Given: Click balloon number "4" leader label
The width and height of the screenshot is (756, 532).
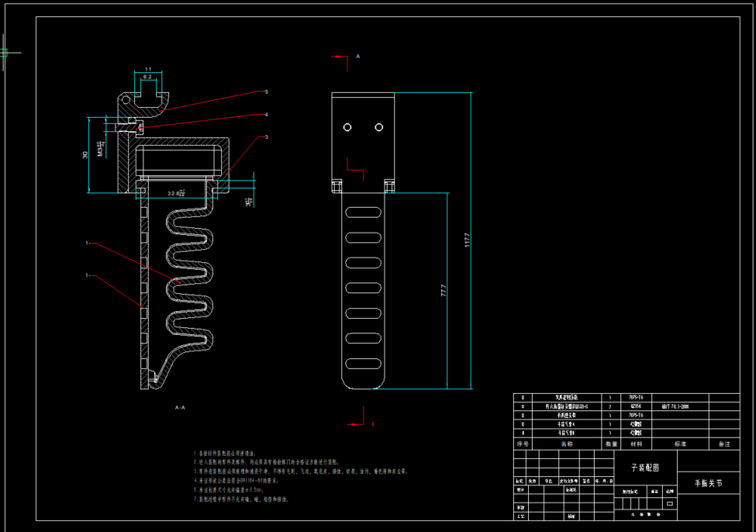Looking at the screenshot, I should (266, 115).
